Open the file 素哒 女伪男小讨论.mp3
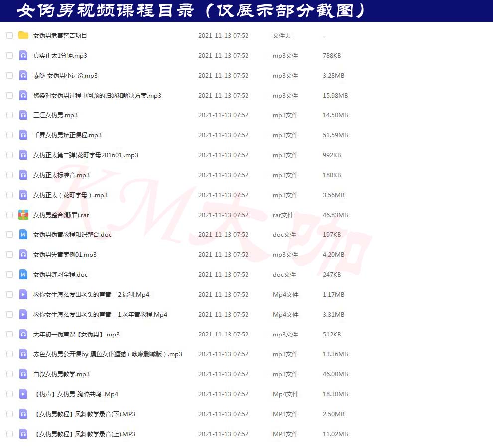 click(x=65, y=75)
